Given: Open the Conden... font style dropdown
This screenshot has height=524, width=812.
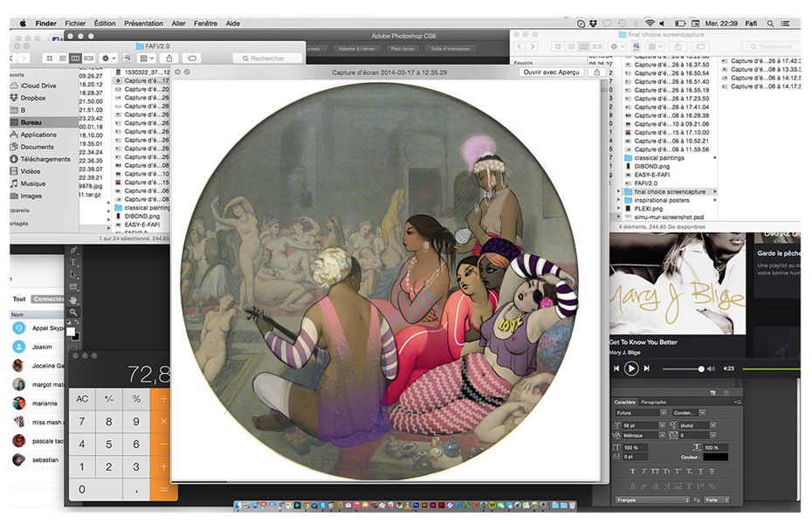Looking at the screenshot, I should pos(702,413).
